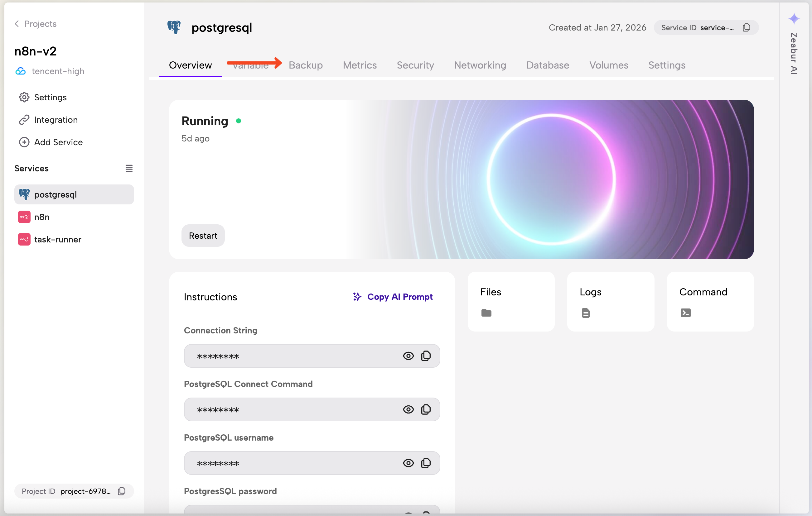Switch to the Backup tab
This screenshot has width=812, height=516.
tap(306, 65)
